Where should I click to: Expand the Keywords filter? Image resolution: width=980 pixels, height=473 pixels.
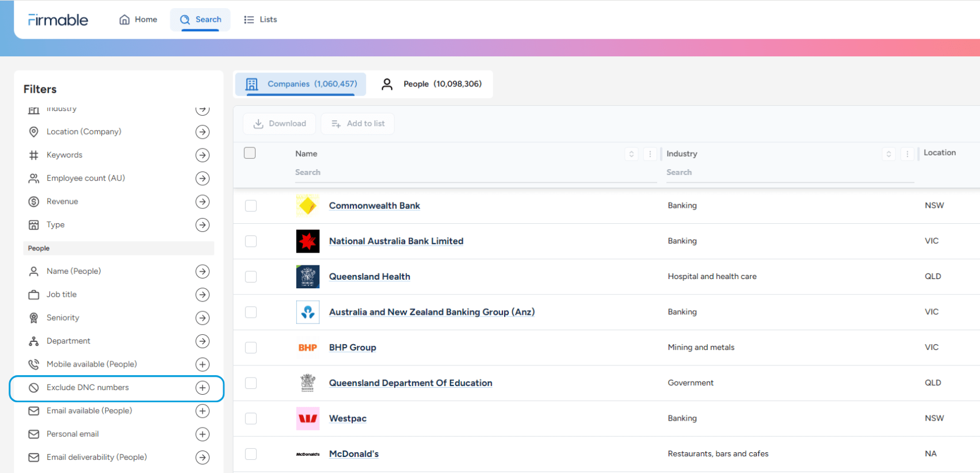(203, 155)
